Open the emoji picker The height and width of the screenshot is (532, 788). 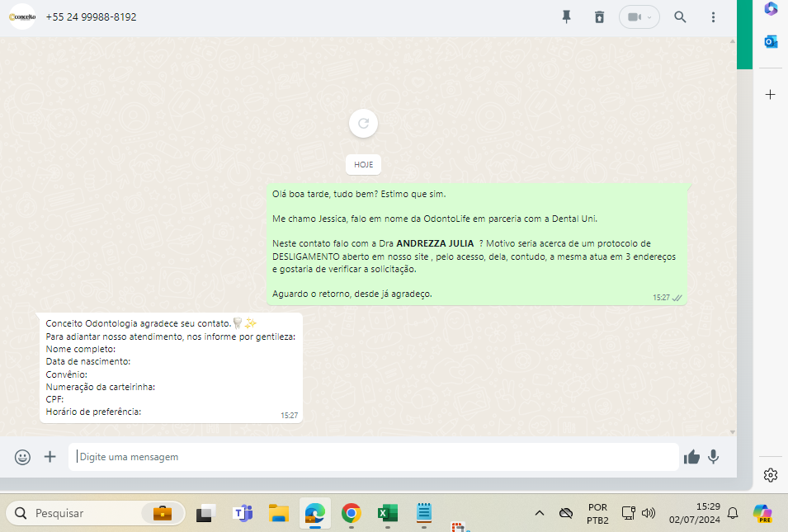(x=22, y=457)
